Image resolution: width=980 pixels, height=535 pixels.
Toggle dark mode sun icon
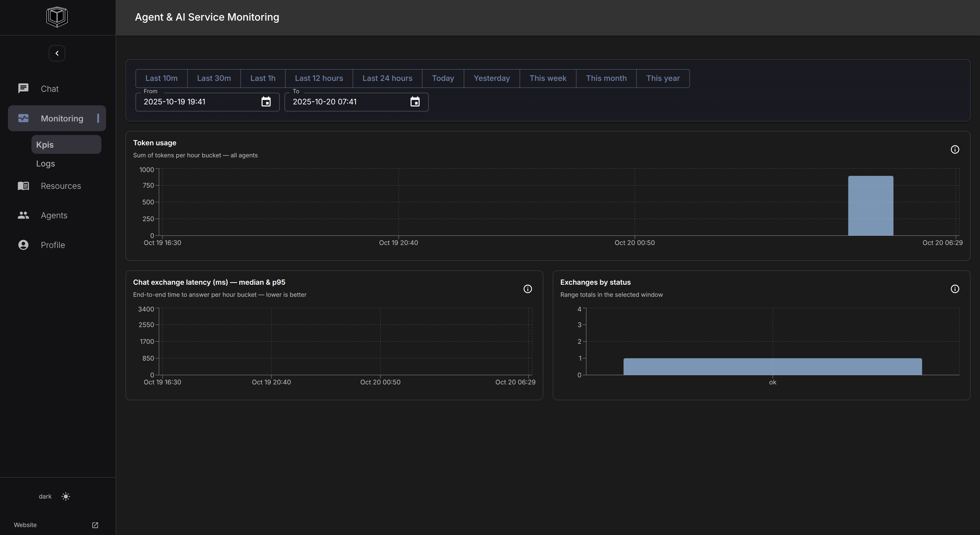[x=66, y=496]
